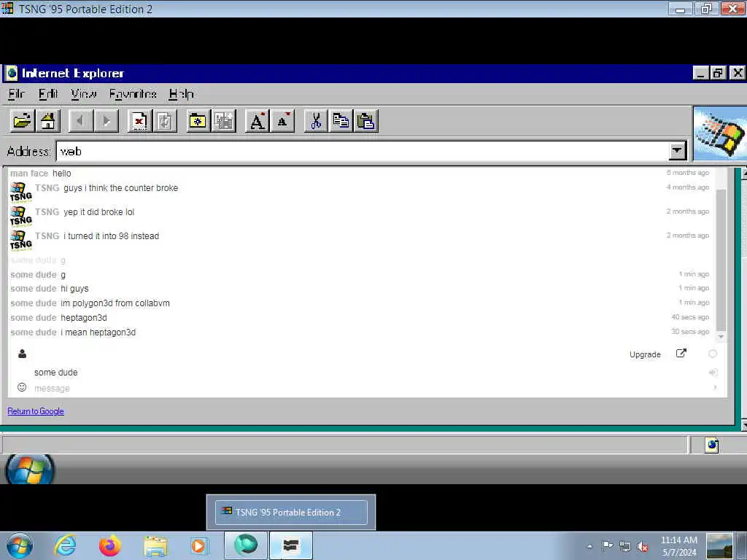
Task: Click the 'some dude' name field
Action: pyautogui.click(x=369, y=373)
